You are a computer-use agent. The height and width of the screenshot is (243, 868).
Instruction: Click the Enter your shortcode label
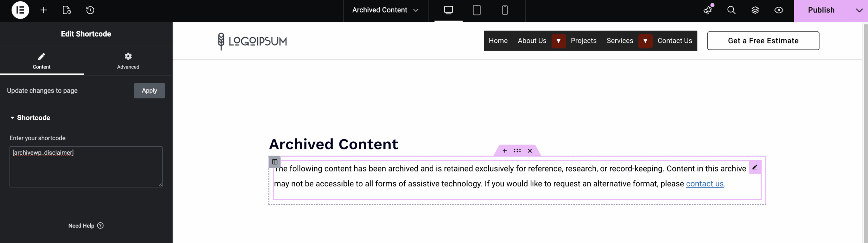38,138
